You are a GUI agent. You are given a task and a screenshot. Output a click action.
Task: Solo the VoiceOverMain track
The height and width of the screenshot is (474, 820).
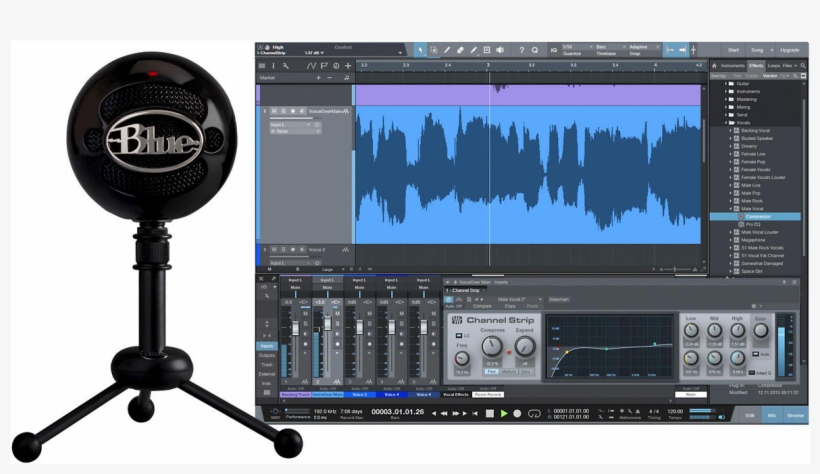tap(283, 111)
